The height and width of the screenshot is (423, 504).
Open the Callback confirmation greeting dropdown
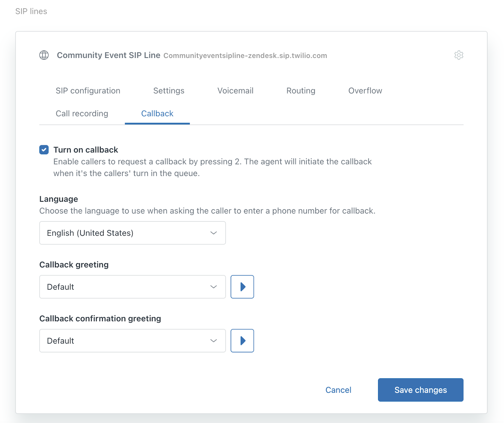[132, 340]
